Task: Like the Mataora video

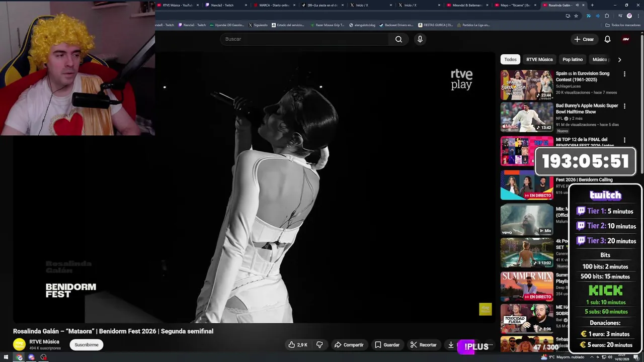Action: coord(297,345)
